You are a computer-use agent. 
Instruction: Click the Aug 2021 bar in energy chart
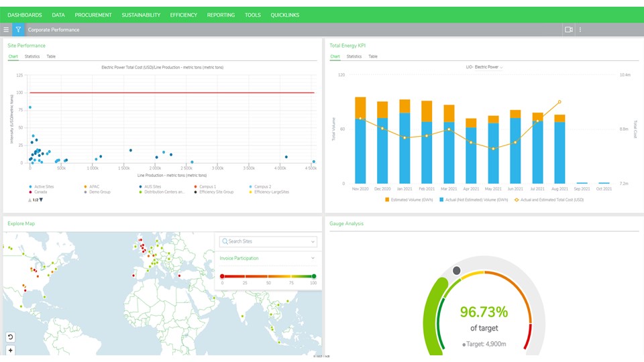pos(559,149)
